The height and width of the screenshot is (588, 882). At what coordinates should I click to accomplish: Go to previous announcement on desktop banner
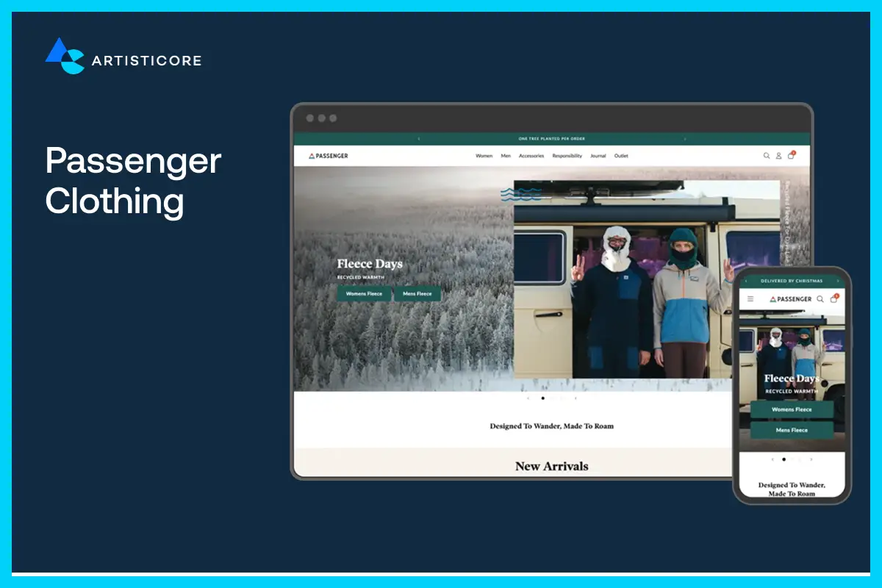[419, 139]
